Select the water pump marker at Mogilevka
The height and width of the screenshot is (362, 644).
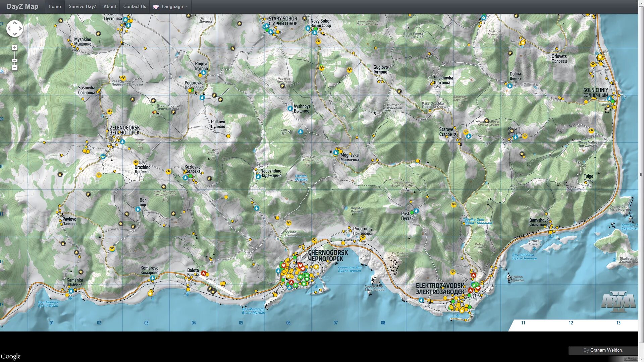coord(335,153)
